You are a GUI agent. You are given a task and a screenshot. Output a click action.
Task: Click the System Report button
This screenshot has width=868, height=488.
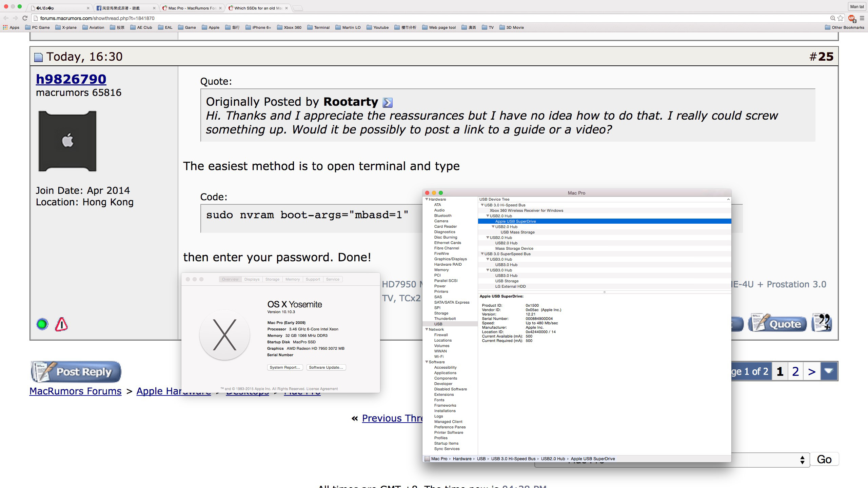(x=285, y=367)
